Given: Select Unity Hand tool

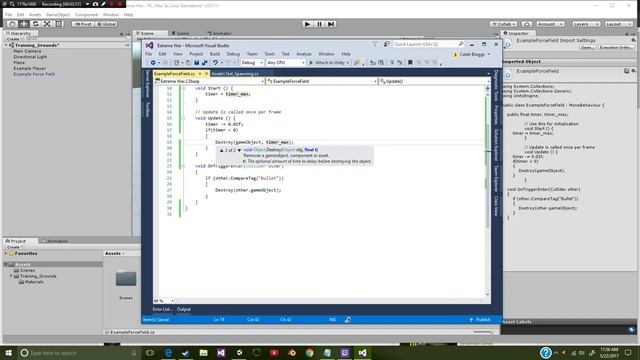Looking at the screenshot, I should click(12, 24).
